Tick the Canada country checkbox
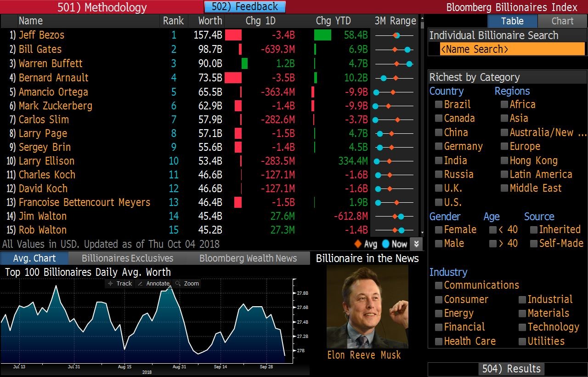 [439, 119]
